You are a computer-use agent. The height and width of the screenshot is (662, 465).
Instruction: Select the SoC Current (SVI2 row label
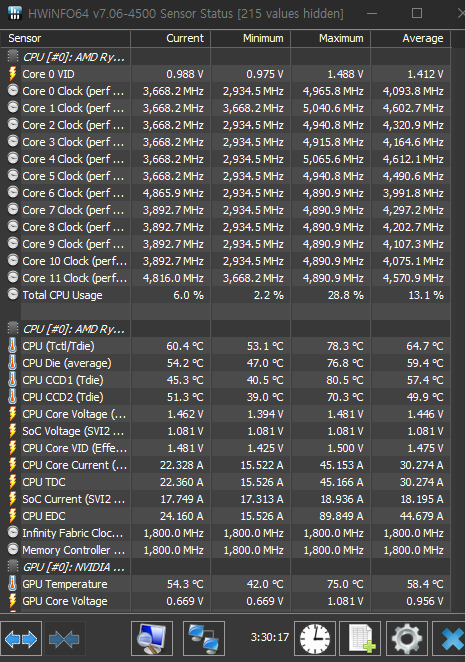[73, 499]
